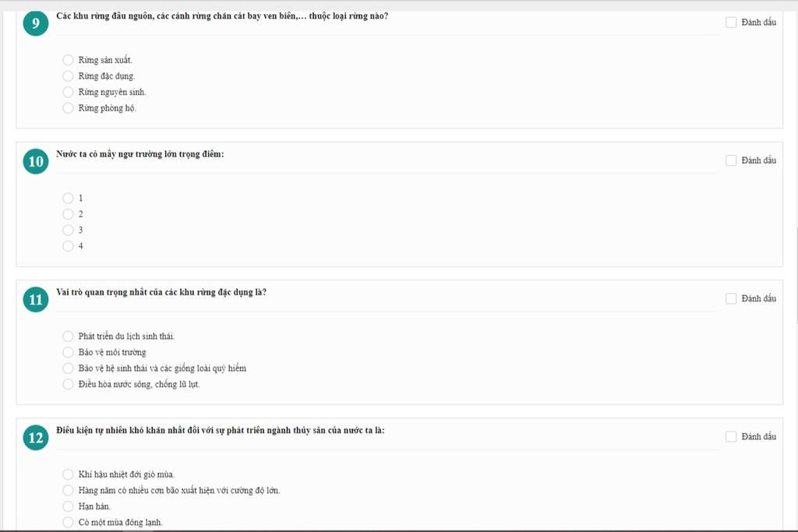798x532 pixels.
Task: Pick the "Rừng nguyên sinh." answer
Action: (x=68, y=92)
